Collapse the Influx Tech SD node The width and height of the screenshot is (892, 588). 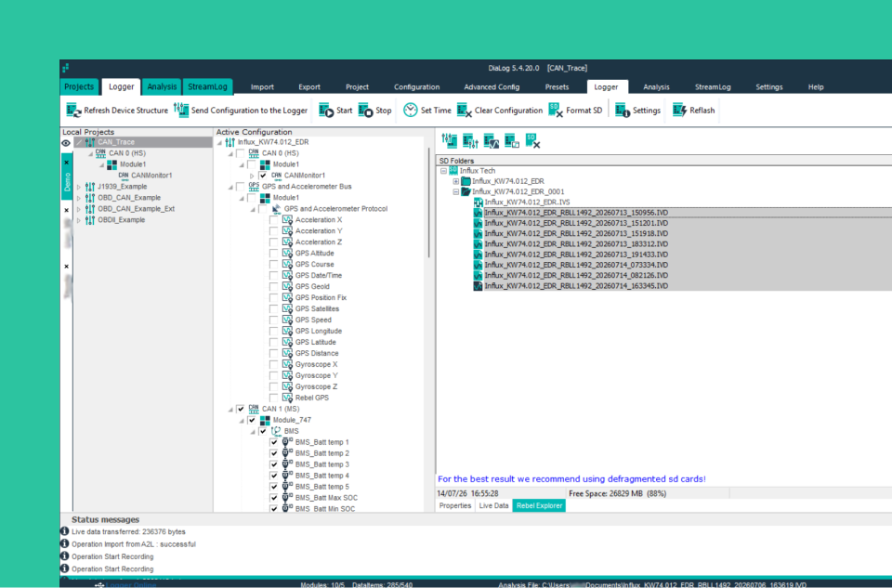[444, 171]
